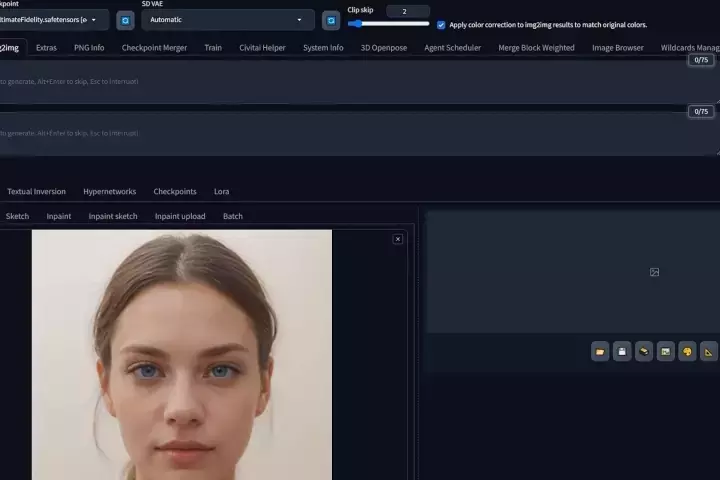Refresh the checkpoint list icon
Image resolution: width=720 pixels, height=480 pixels.
pos(125,21)
